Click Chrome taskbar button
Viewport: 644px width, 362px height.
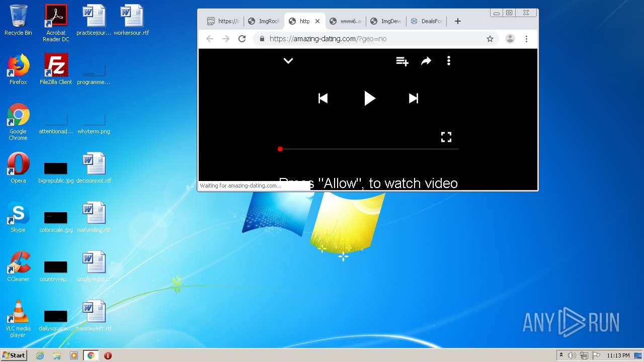point(91,355)
